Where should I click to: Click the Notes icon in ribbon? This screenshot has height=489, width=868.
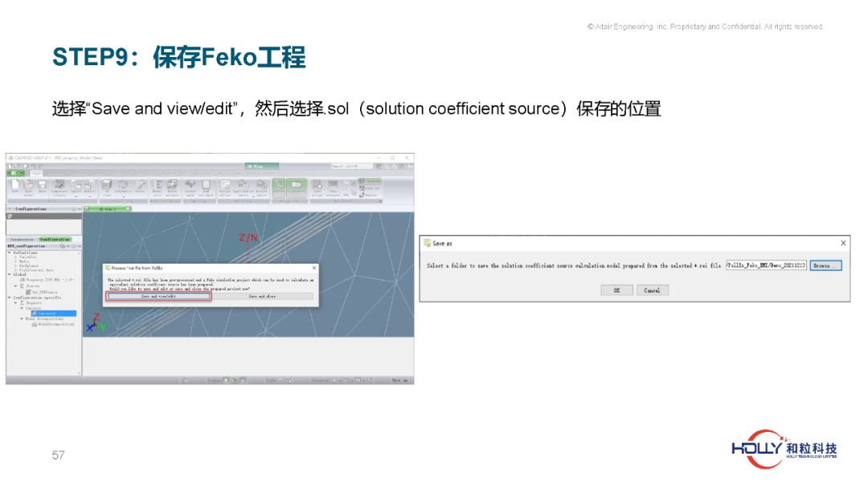coord(141,187)
